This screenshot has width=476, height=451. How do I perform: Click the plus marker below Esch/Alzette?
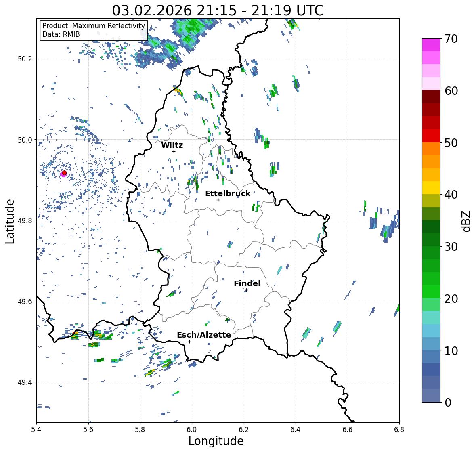189,342
